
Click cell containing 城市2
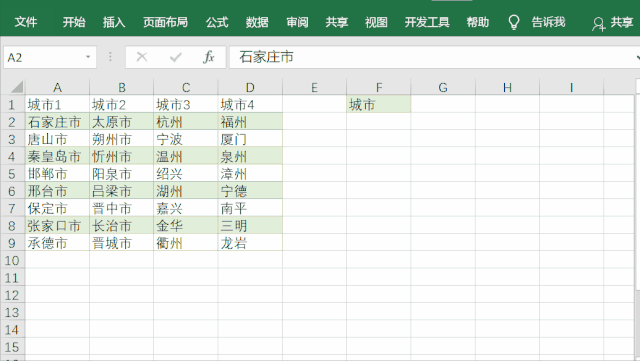(122, 105)
